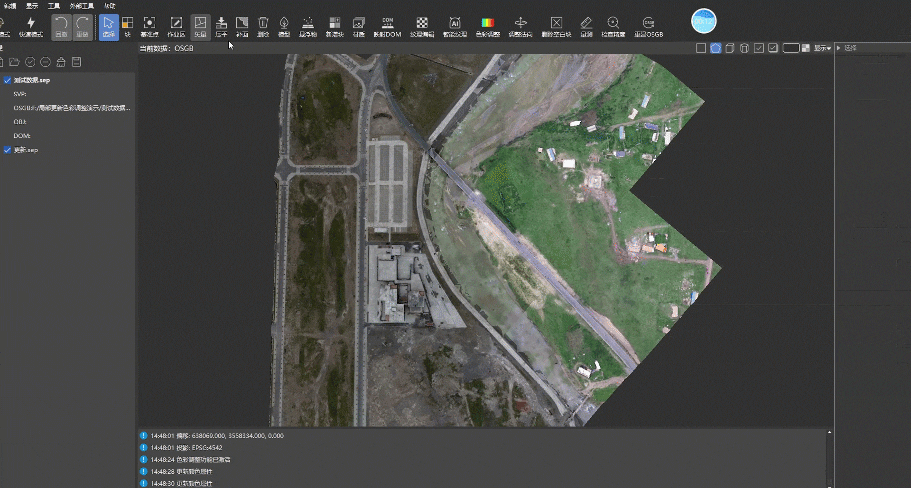Select the OSGB path tree entry
The image size is (911, 488).
(x=72, y=107)
